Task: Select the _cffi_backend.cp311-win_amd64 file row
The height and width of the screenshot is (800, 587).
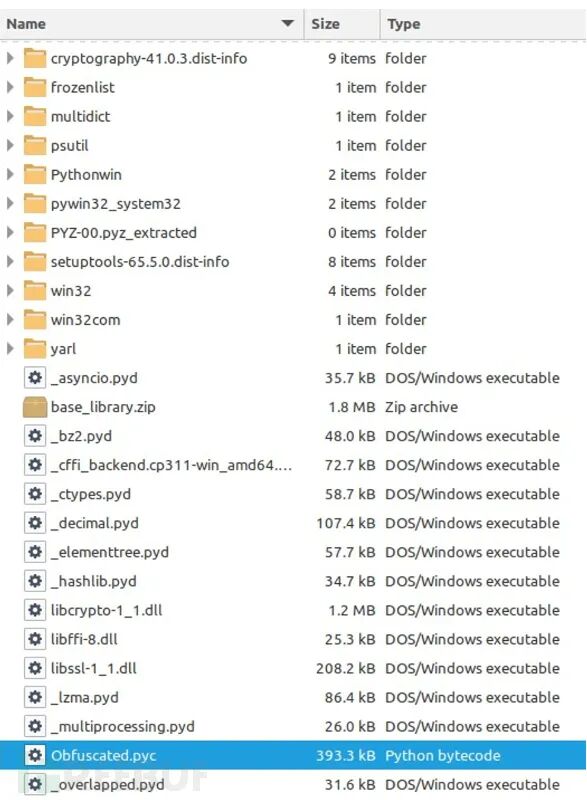Action: coord(293,465)
